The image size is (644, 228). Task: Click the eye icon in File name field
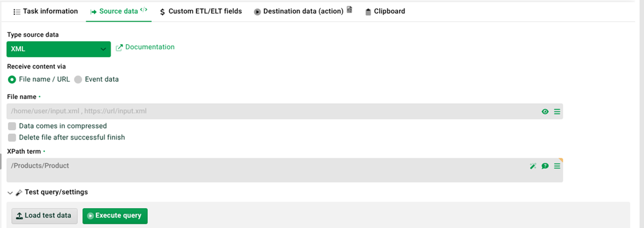545,112
